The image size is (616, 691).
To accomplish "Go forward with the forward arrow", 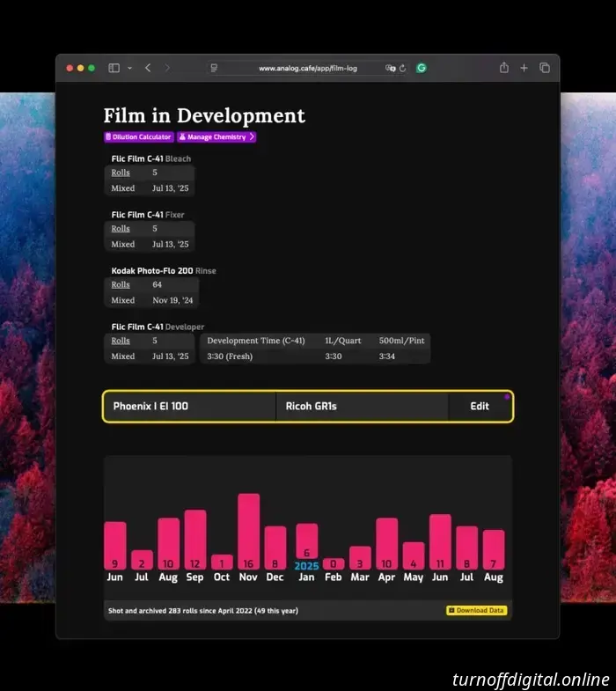I will coord(167,68).
